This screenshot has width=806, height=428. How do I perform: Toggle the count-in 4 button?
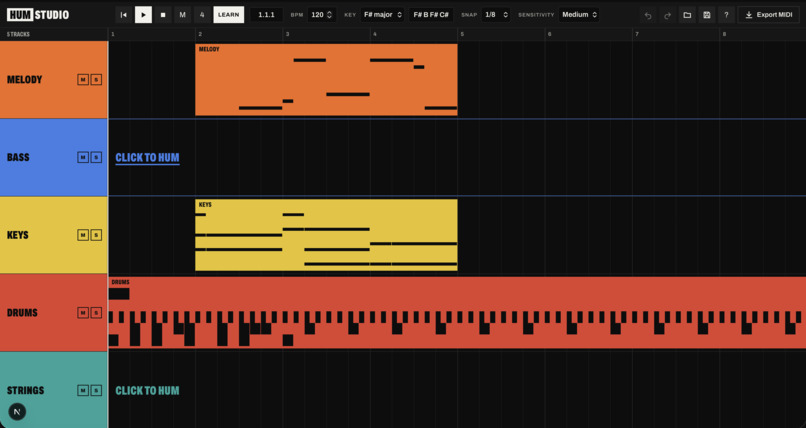pos(202,15)
